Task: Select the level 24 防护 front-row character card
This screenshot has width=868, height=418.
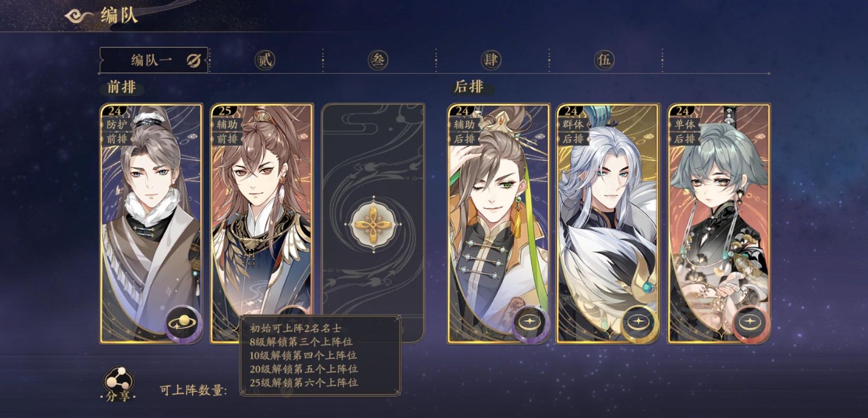Action: tap(151, 223)
